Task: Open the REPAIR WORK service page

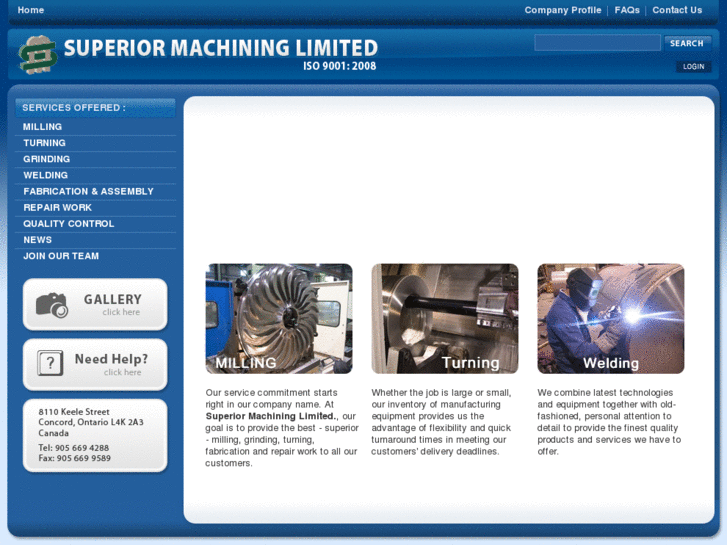Action: pos(57,207)
